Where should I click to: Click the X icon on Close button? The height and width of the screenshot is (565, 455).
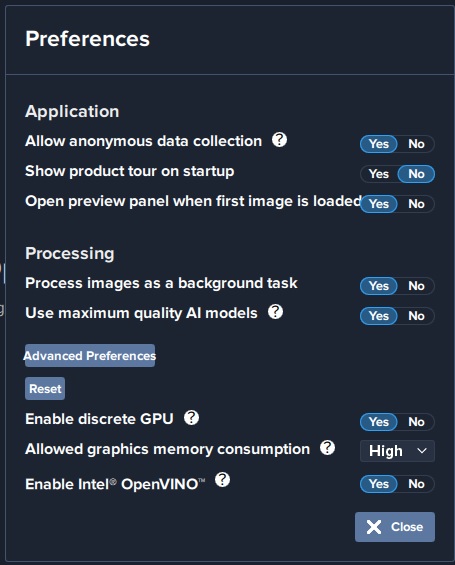pyautogui.click(x=374, y=527)
